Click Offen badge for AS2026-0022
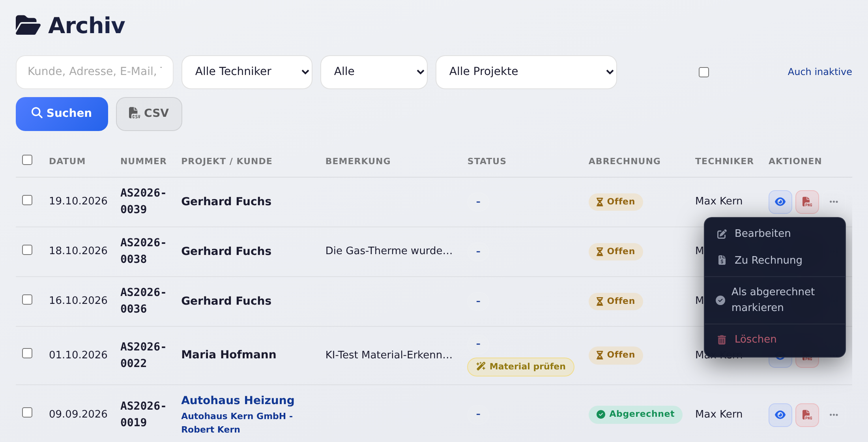868x442 pixels. [616, 355]
